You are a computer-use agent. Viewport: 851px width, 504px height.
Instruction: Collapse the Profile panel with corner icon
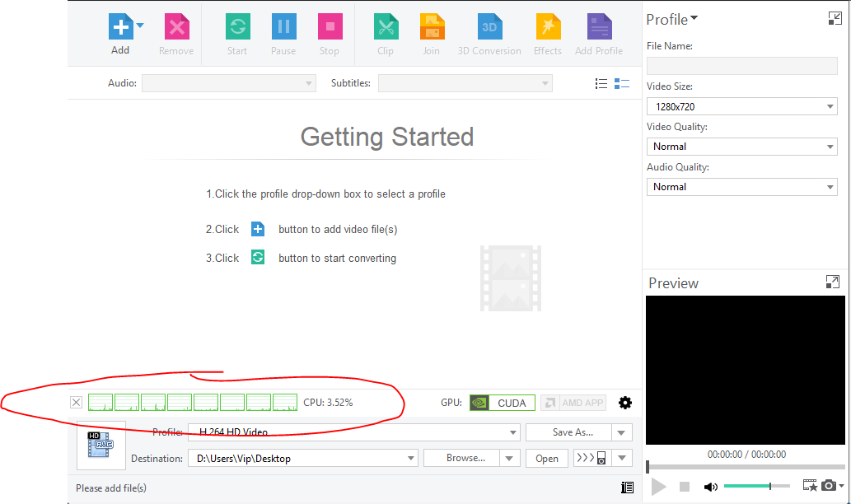(x=835, y=18)
